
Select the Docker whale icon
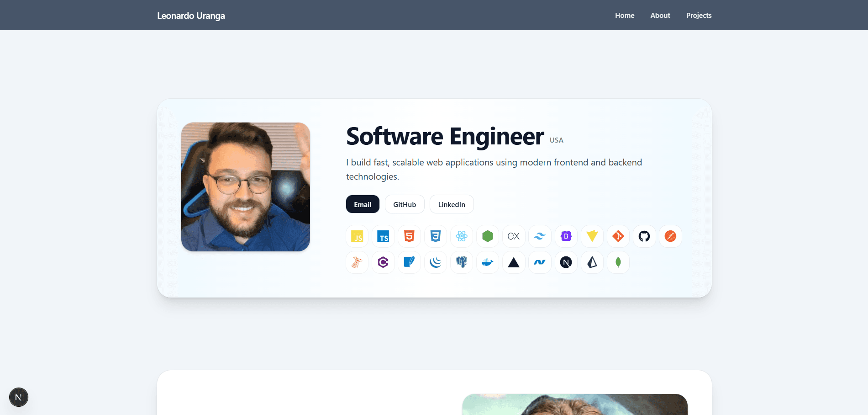click(x=487, y=262)
